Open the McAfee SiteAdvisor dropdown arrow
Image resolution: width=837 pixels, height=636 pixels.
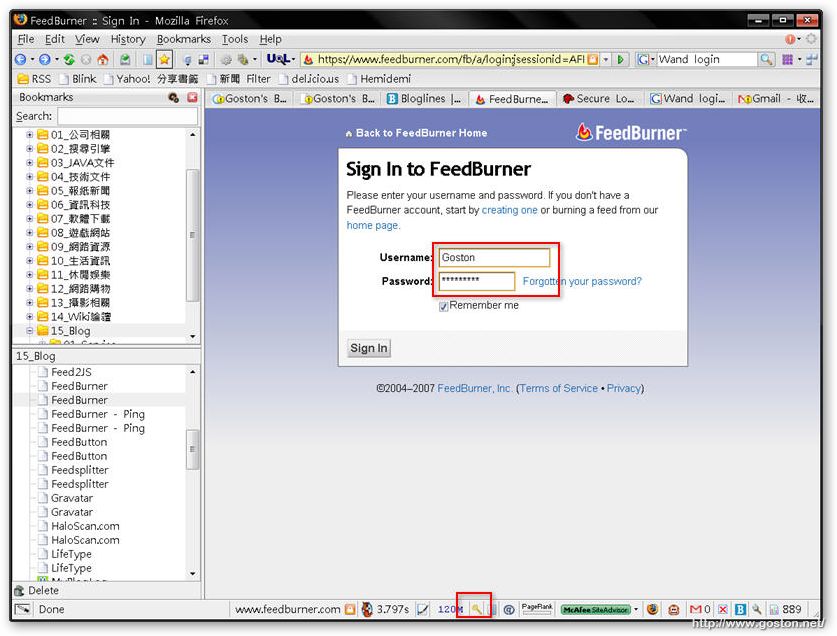636,609
